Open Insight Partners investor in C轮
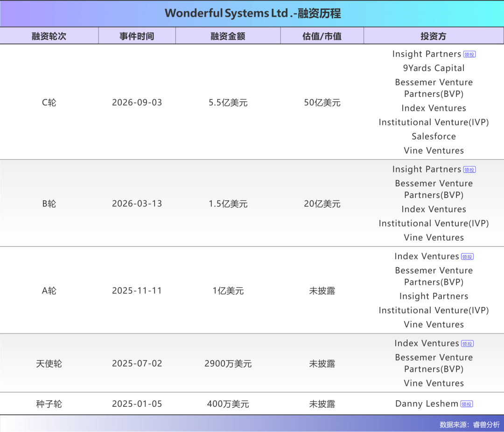This screenshot has height=432, width=504. (x=427, y=54)
